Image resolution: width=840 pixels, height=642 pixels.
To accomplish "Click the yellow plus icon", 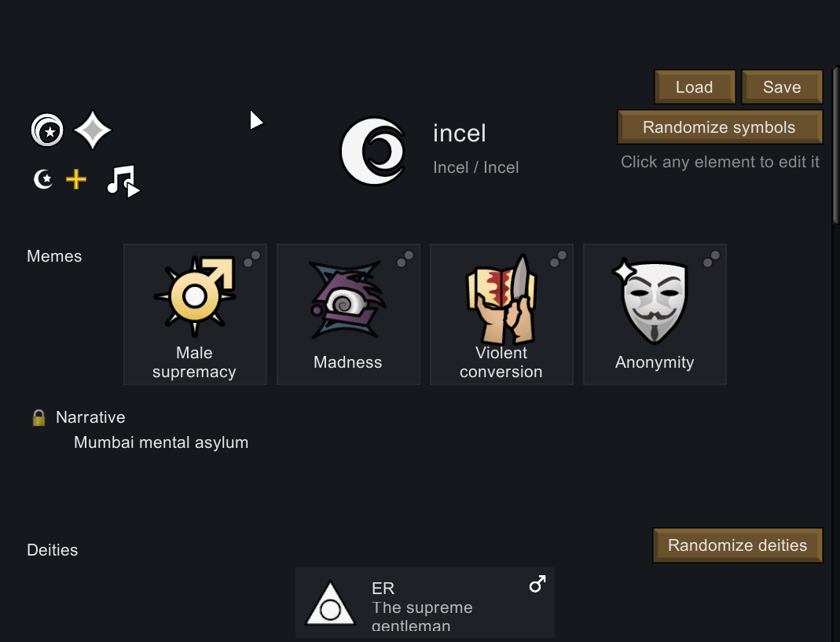I will [x=76, y=180].
